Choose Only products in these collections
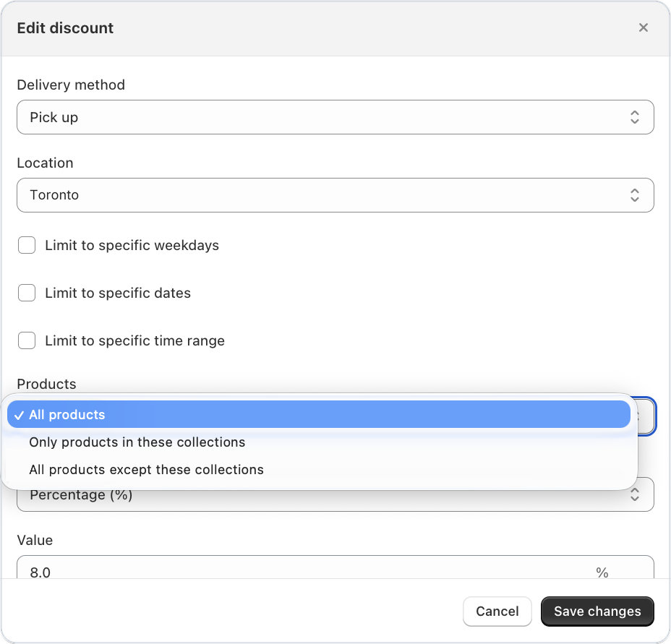The image size is (671, 644). coord(318,442)
